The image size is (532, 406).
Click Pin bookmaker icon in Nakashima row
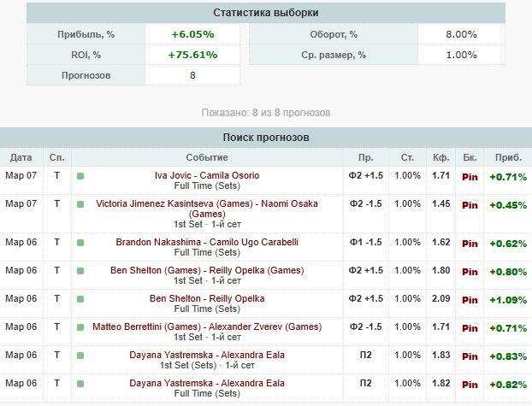coord(470,243)
